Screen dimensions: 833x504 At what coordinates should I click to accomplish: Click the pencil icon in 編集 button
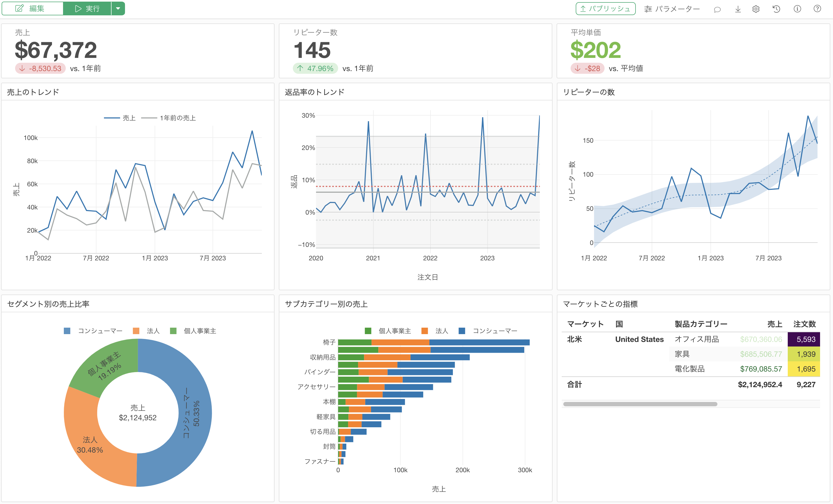[x=20, y=8]
